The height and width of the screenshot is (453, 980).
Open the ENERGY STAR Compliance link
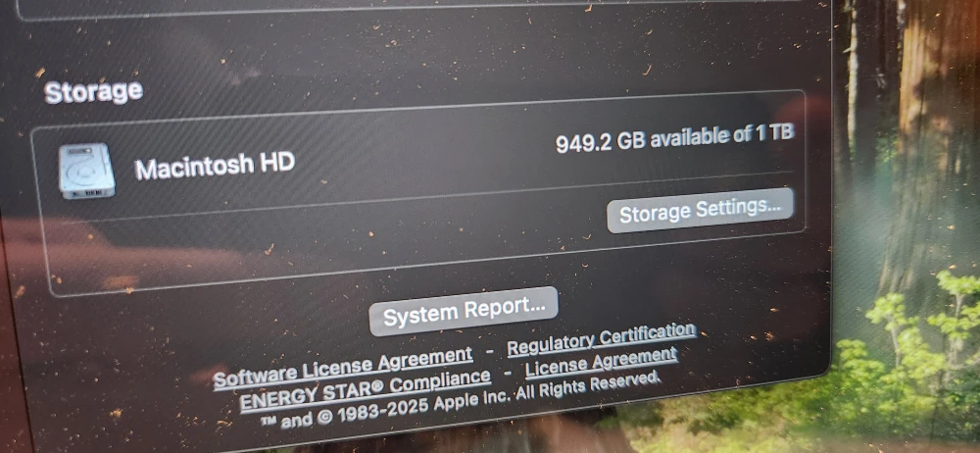365,391
